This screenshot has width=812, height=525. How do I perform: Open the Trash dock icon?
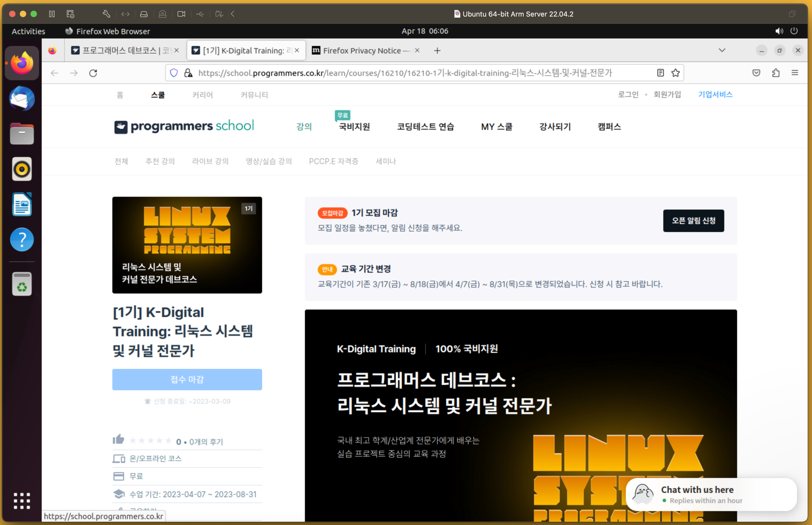click(22, 284)
